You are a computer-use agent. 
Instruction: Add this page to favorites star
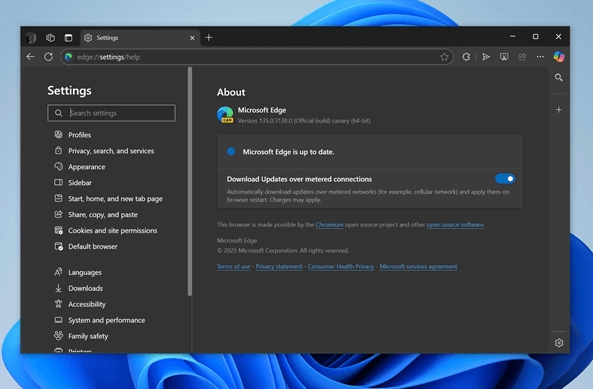444,57
